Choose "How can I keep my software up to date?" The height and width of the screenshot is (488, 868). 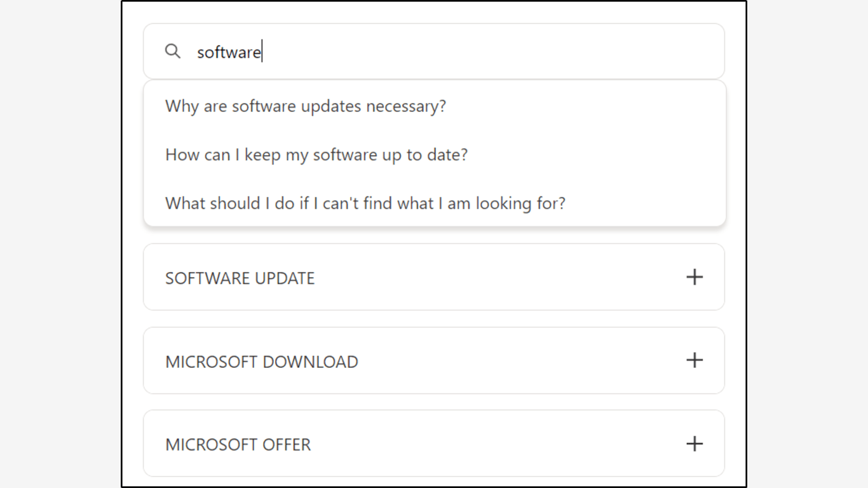(316, 155)
